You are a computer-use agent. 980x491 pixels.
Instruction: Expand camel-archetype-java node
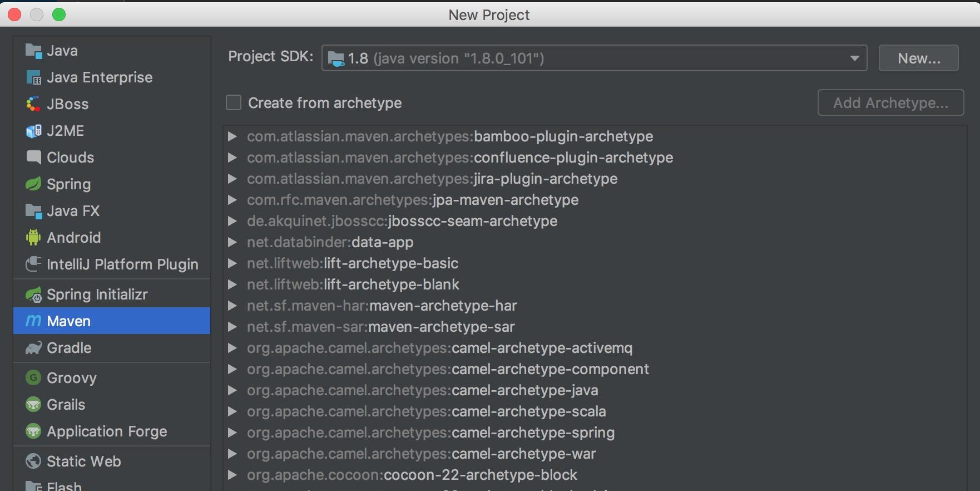tap(232, 390)
